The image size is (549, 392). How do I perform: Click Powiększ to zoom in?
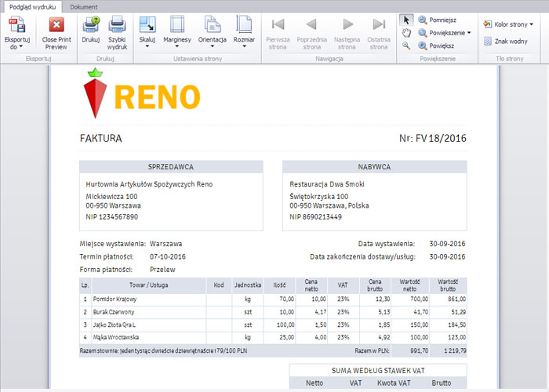tap(436, 45)
